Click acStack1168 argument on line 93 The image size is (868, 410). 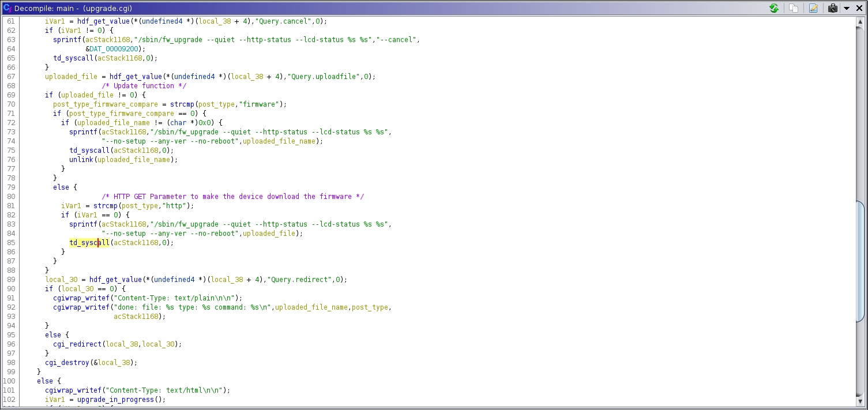(136, 317)
